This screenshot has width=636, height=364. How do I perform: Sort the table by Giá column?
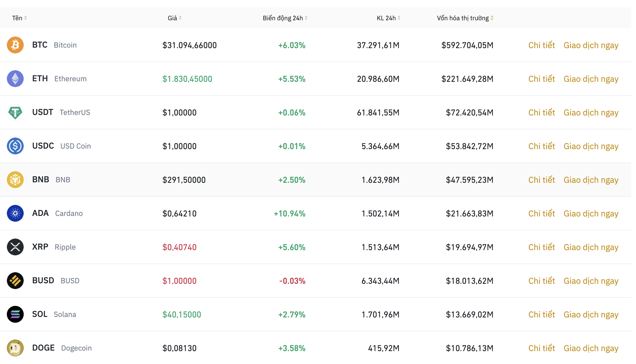pyautogui.click(x=175, y=18)
